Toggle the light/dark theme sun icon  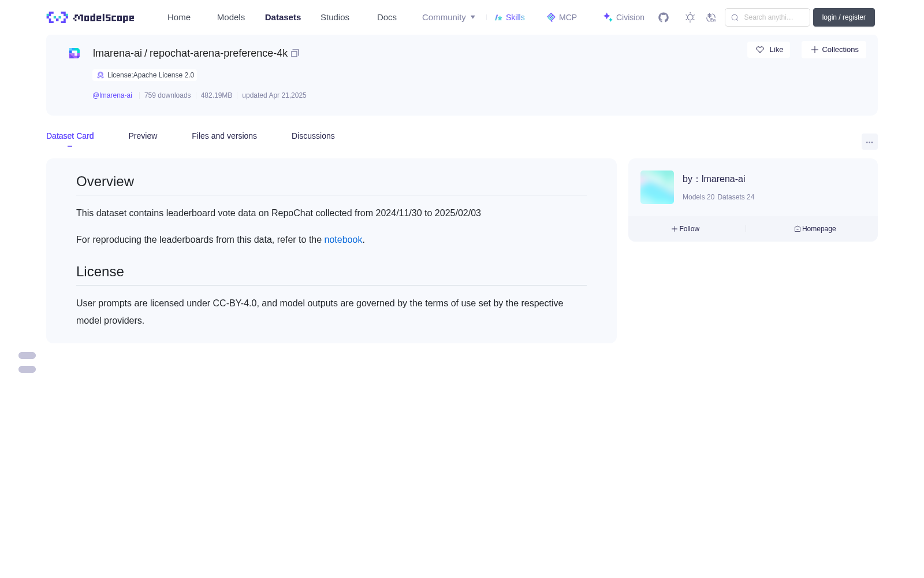coord(690,17)
